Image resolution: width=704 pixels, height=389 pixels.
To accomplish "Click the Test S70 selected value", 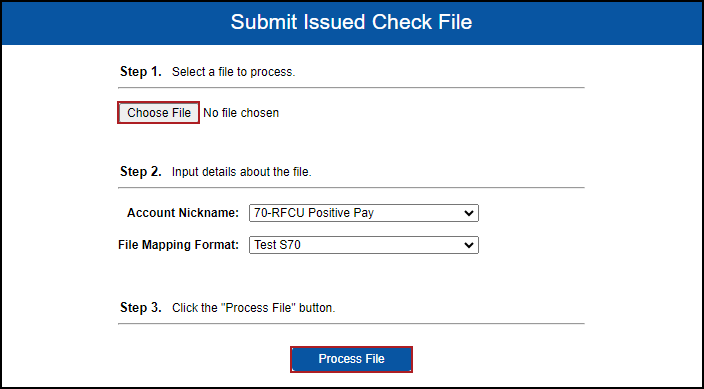I will tap(277, 245).
